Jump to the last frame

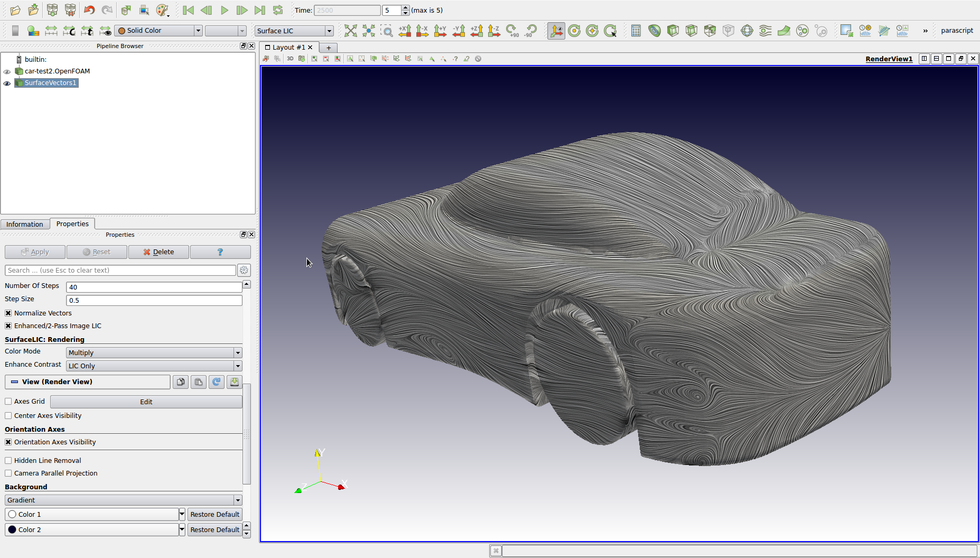260,10
